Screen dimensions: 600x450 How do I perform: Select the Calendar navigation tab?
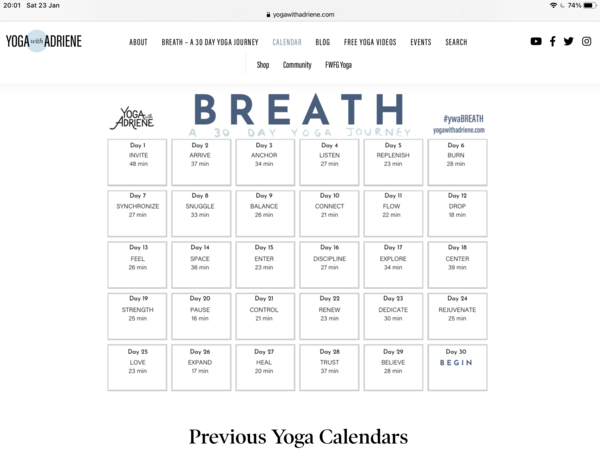click(287, 42)
